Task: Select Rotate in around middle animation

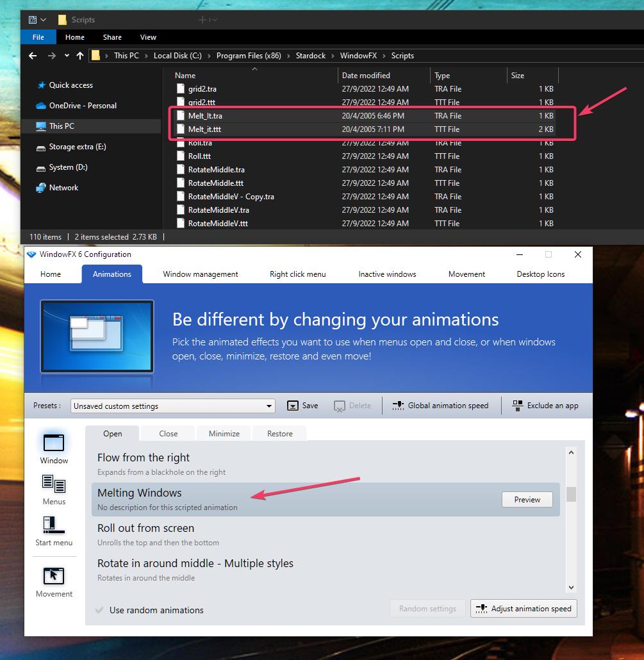Action: 326,570
